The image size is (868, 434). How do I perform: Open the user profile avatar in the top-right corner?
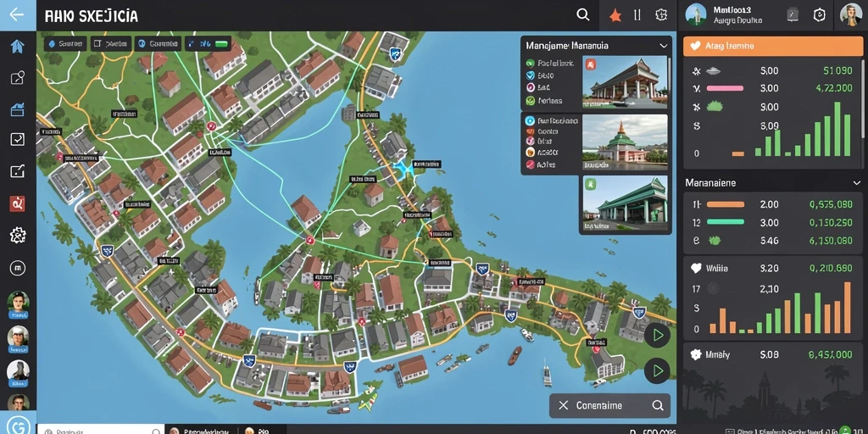tap(851, 15)
